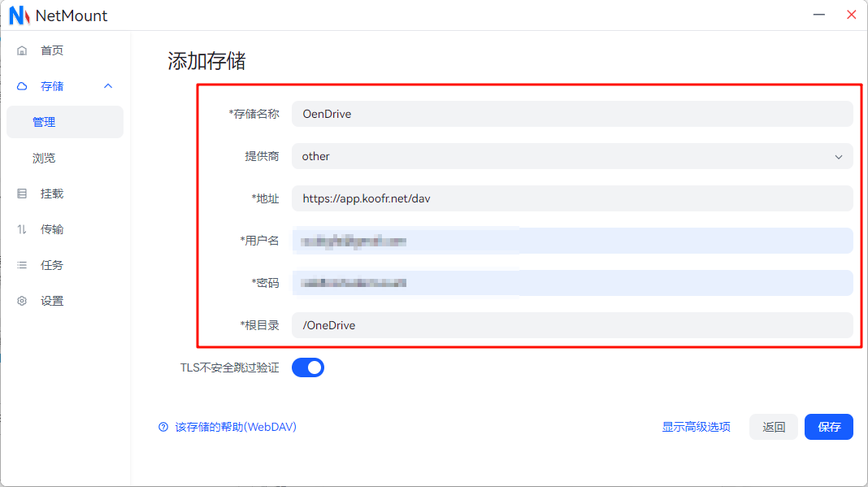Image resolution: width=868 pixels, height=487 pixels.
Task: Open 管理 under storage
Action: point(65,122)
